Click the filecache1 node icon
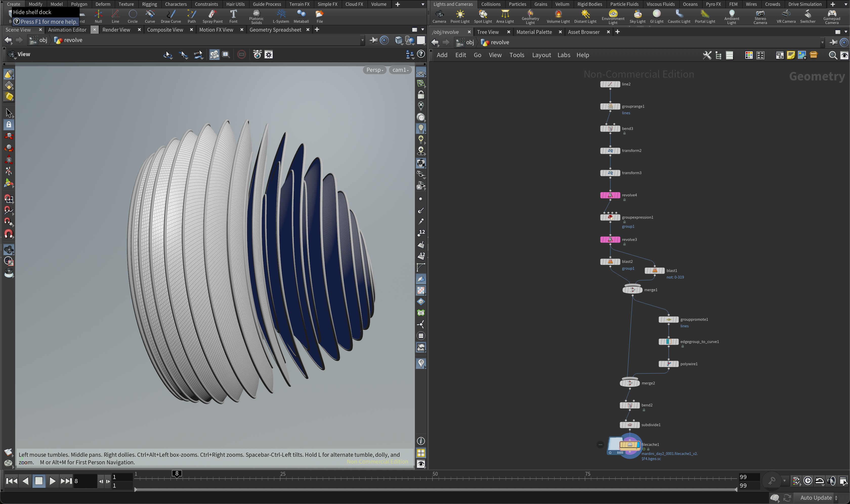This screenshot has width=850, height=504. pyautogui.click(x=629, y=445)
